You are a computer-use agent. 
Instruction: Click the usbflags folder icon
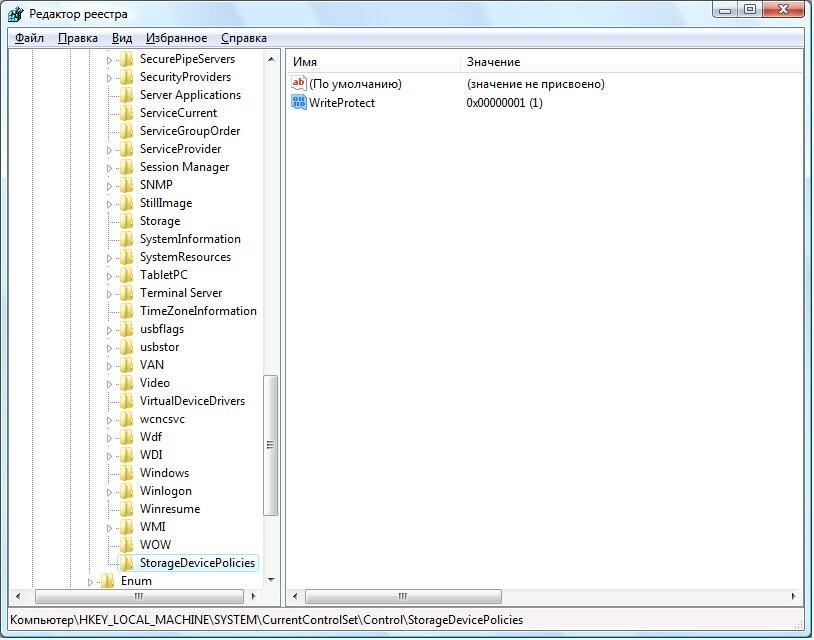coord(126,329)
